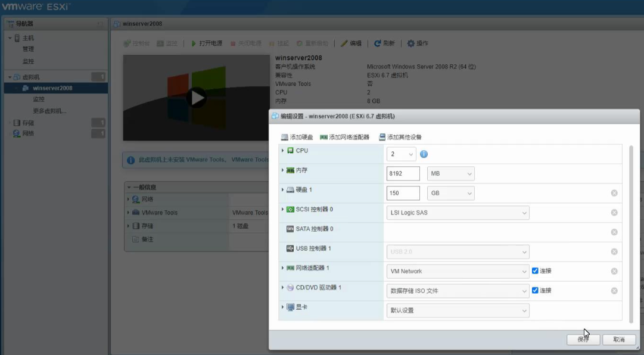Expand the Networking (网络) row in General Information

128,199
